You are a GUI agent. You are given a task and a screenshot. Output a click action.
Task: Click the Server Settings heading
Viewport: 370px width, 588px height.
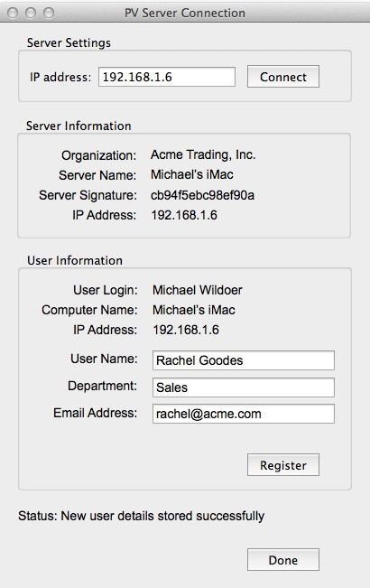click(x=69, y=42)
